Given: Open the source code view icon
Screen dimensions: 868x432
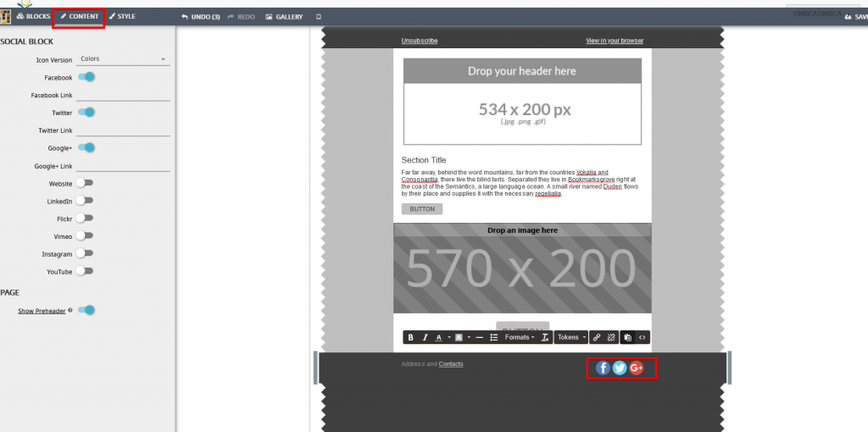Looking at the screenshot, I should [x=643, y=337].
